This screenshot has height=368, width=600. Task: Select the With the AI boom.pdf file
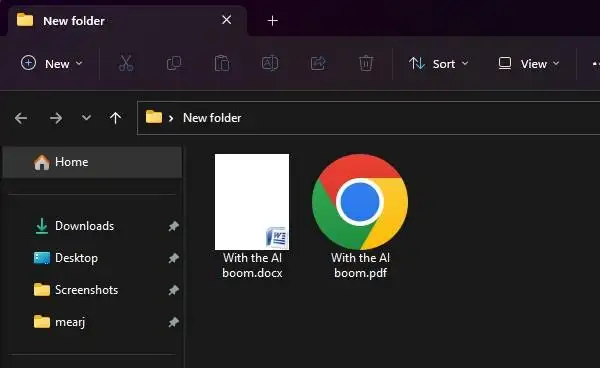tap(360, 216)
